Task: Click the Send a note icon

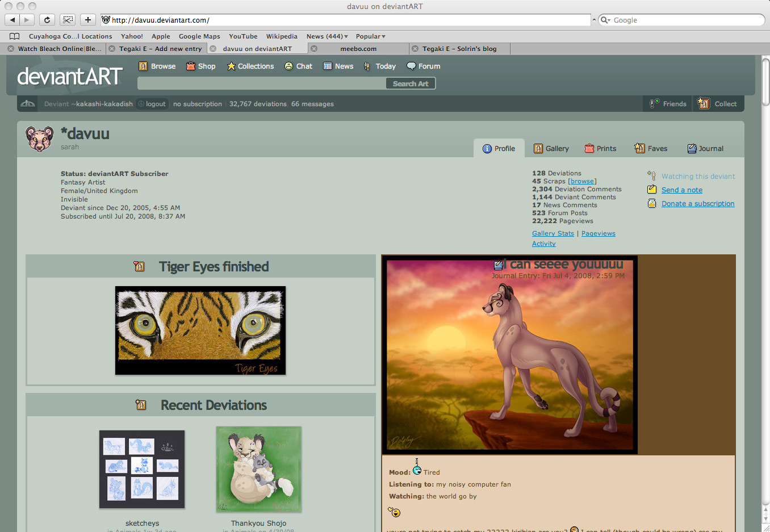Action: coord(652,190)
